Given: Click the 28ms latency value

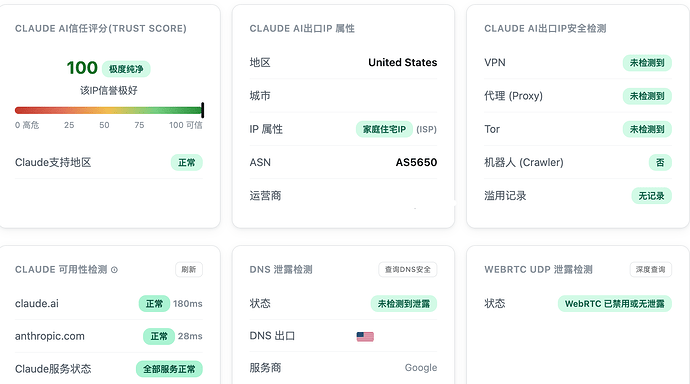Looking at the screenshot, I should click(x=190, y=336).
